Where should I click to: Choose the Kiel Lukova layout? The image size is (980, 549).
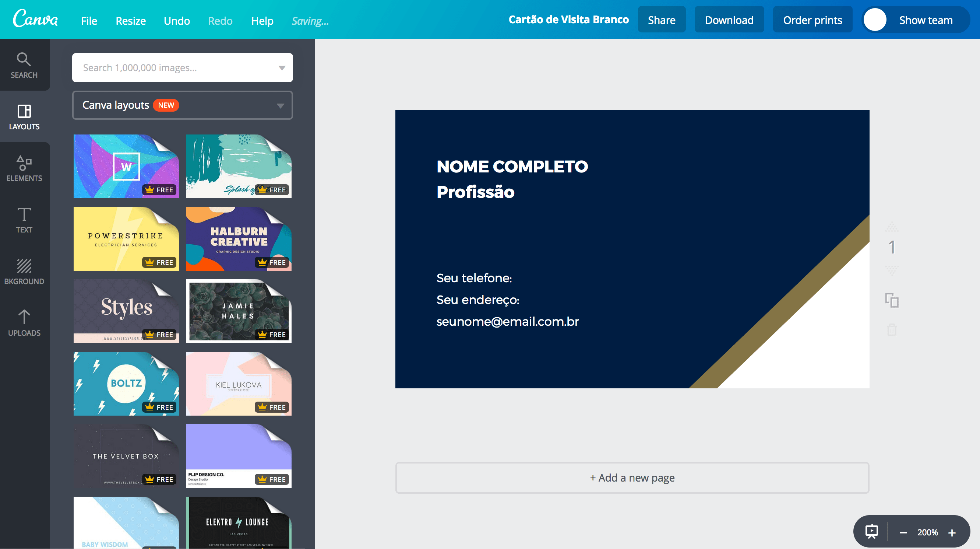[x=239, y=384]
